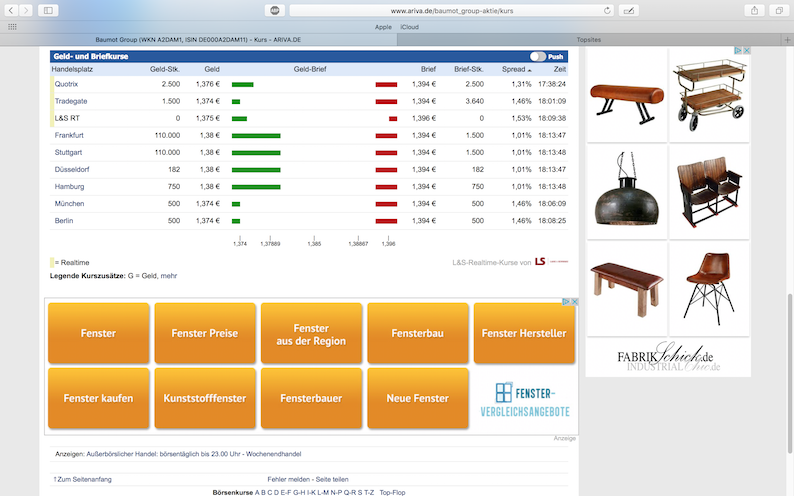Switch to the Topsites tab

coord(589,39)
